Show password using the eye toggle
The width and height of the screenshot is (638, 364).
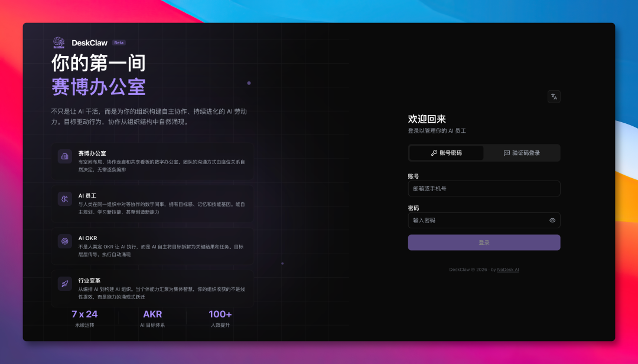coord(552,220)
